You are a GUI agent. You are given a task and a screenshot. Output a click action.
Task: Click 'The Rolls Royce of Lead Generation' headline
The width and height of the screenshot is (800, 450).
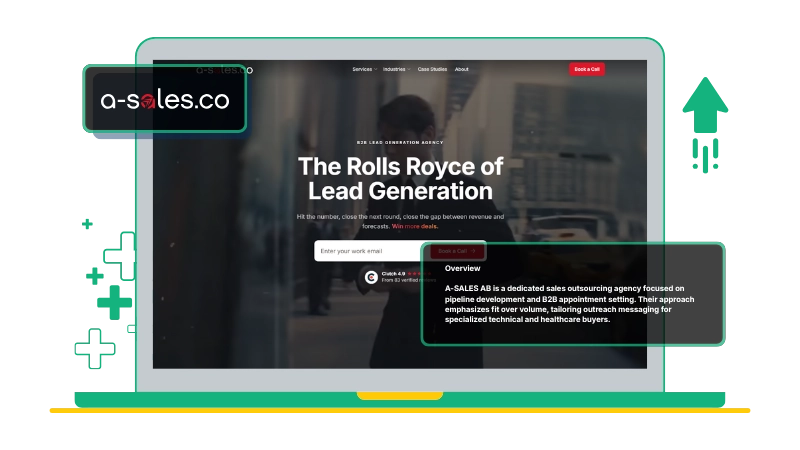coord(401,179)
